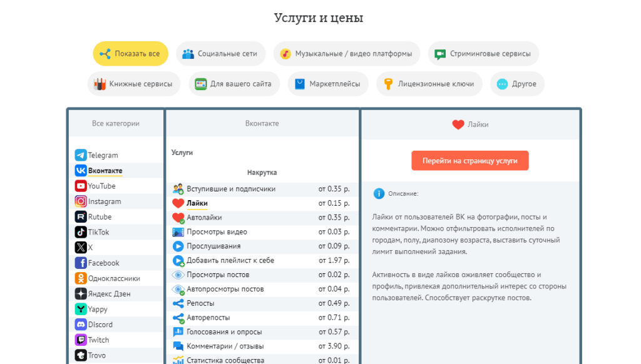Image resolution: width=641 pixels, height=364 pixels.
Task: Click the price от 3.90 р.
Action: point(334,346)
